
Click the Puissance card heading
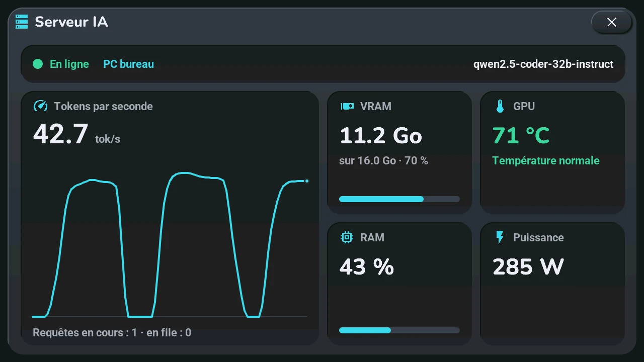coord(538,237)
